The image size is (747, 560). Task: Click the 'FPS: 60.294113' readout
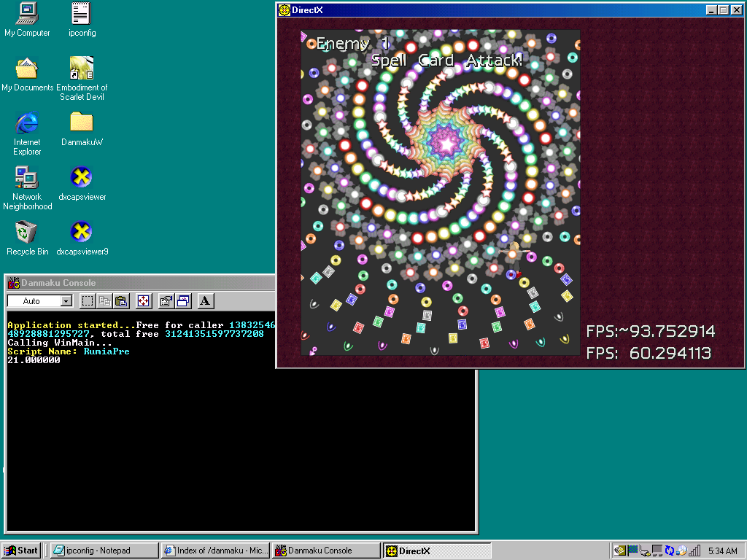(x=649, y=353)
